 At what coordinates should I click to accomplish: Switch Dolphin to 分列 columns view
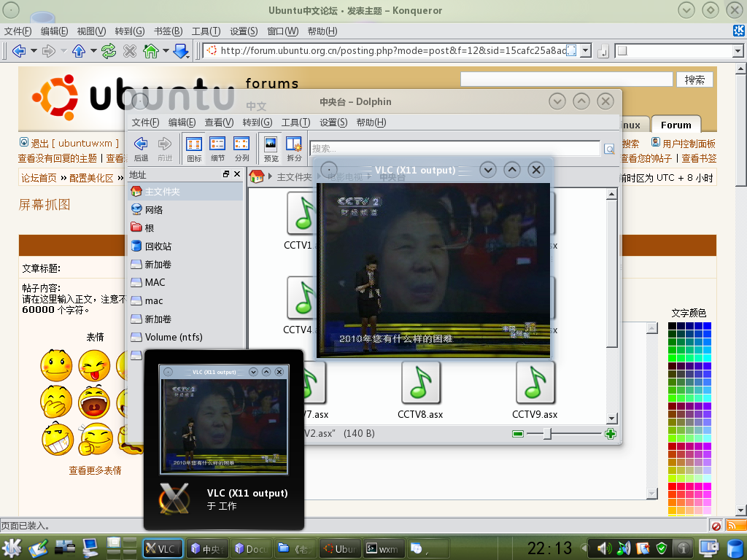coord(241,149)
